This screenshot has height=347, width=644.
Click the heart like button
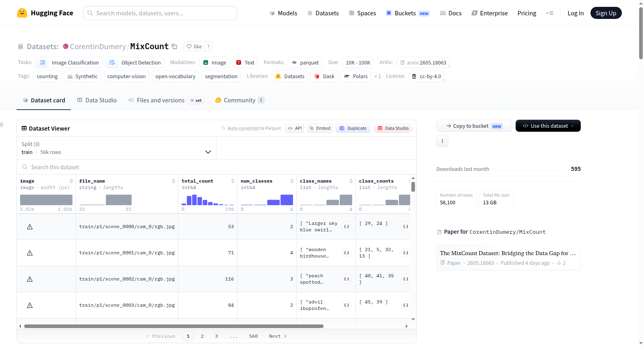click(x=194, y=46)
